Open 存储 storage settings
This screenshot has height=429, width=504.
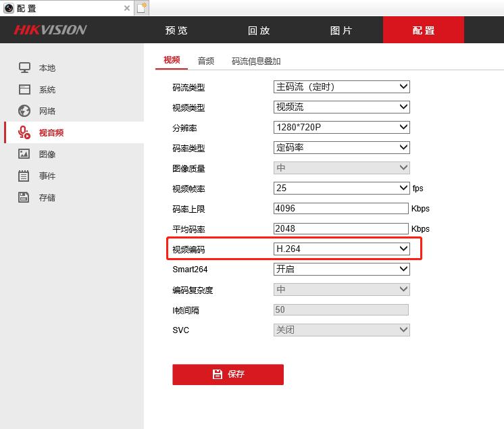tap(47, 198)
